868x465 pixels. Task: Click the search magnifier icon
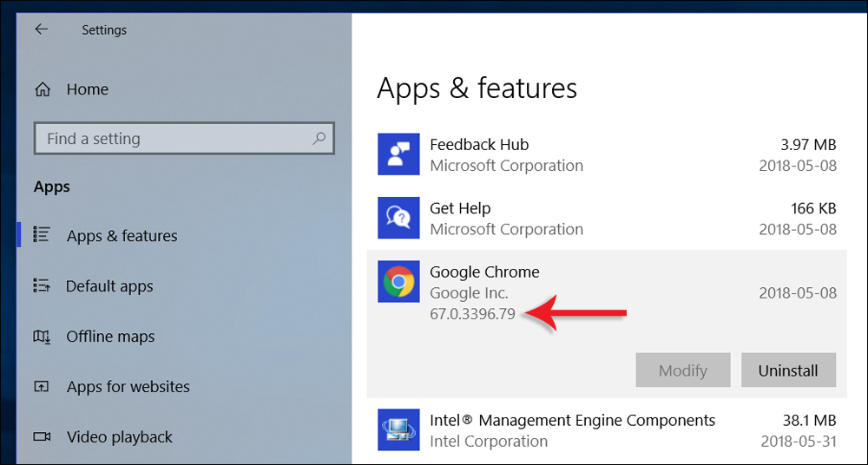(x=319, y=138)
